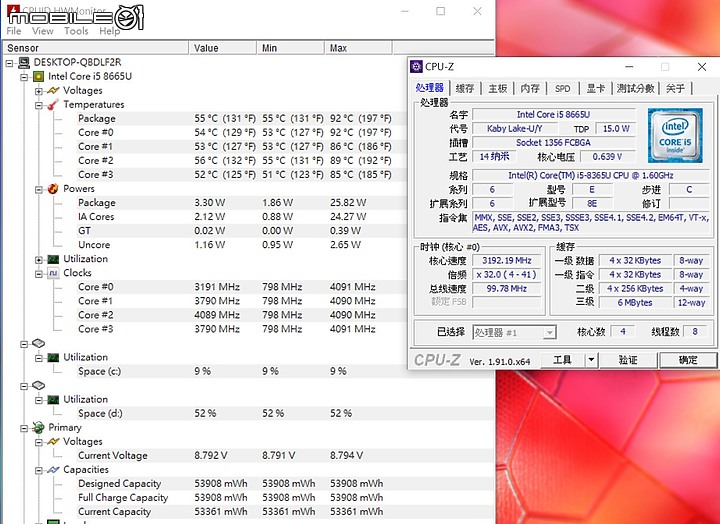Click the CPU-Z title bar app icon

pos(416,67)
